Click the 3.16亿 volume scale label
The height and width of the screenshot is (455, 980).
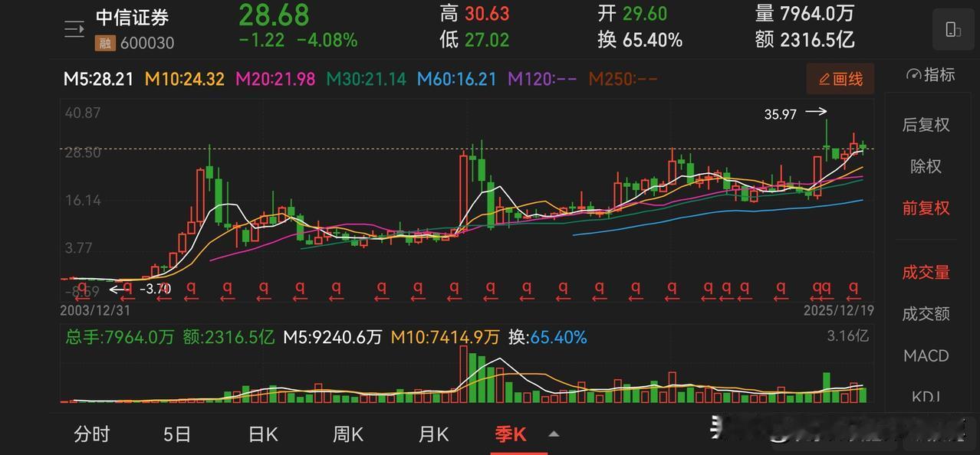850,336
